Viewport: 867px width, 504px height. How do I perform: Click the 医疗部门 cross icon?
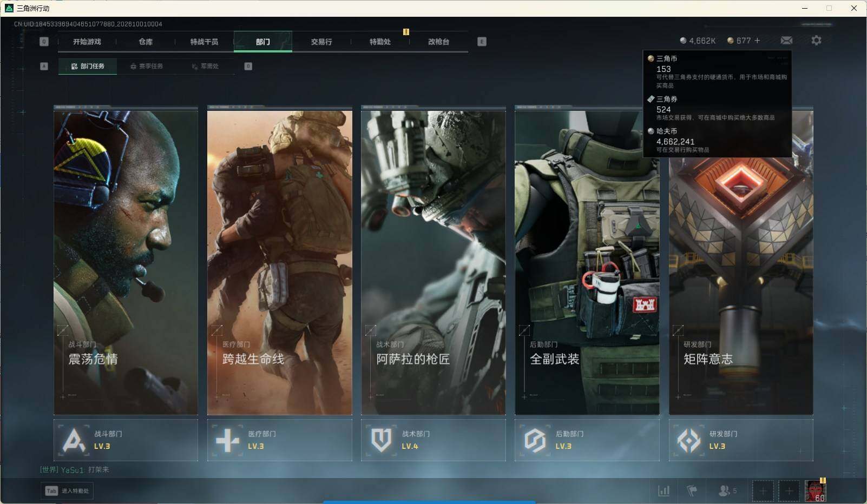tap(228, 440)
